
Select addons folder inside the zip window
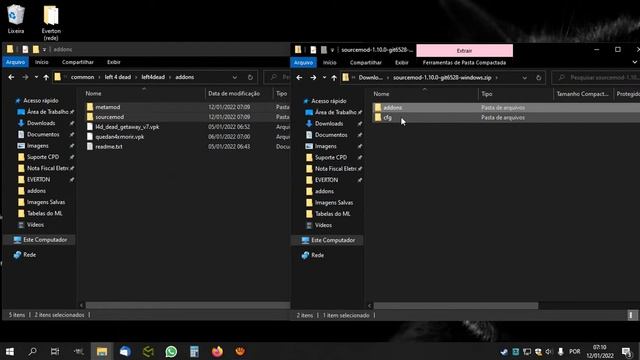[x=392, y=107]
